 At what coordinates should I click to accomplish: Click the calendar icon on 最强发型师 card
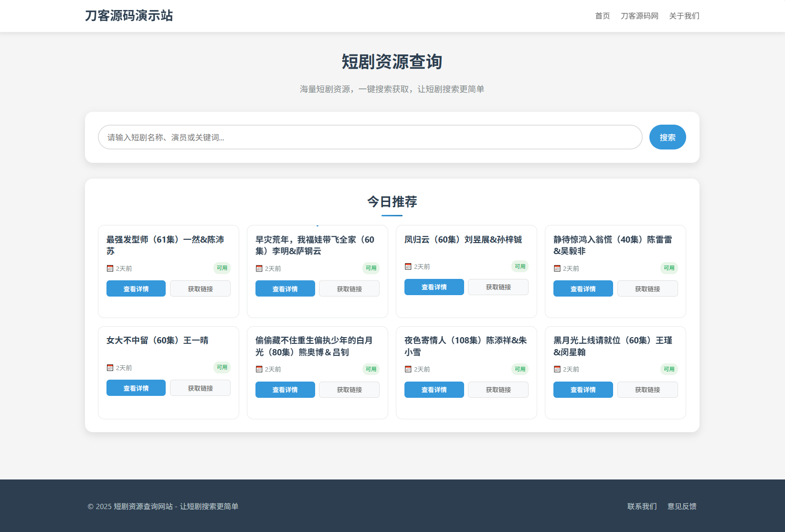click(109, 268)
